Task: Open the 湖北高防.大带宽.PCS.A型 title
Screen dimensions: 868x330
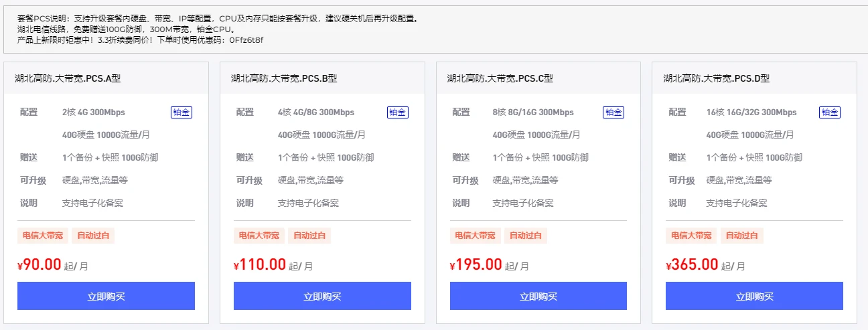Action: 68,78
